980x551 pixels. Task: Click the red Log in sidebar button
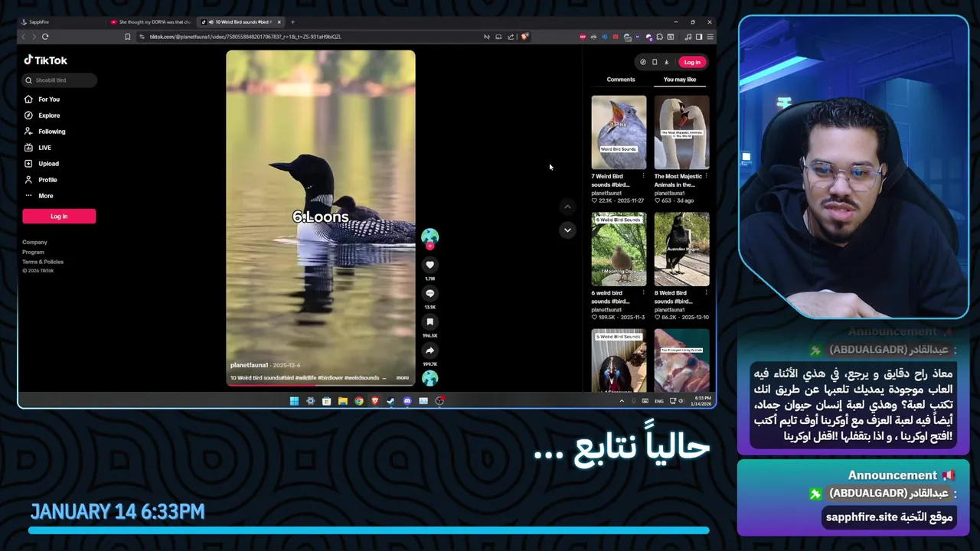coord(59,217)
